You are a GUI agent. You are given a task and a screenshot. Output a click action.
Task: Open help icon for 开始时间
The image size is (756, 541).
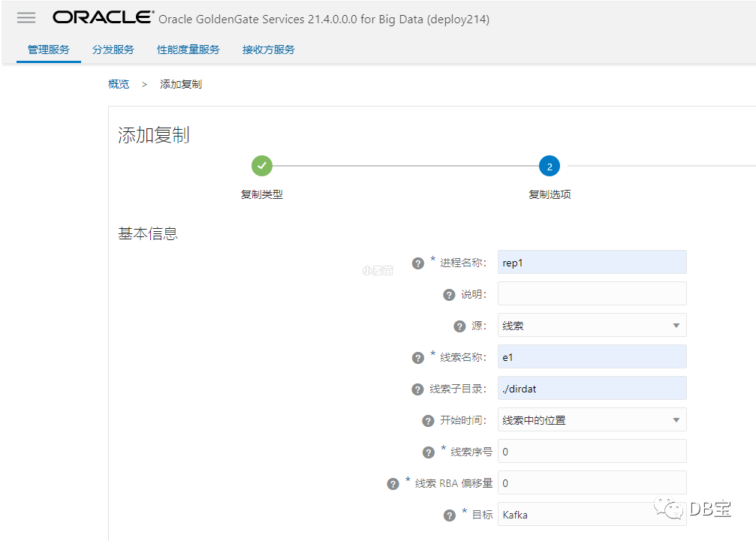click(428, 420)
